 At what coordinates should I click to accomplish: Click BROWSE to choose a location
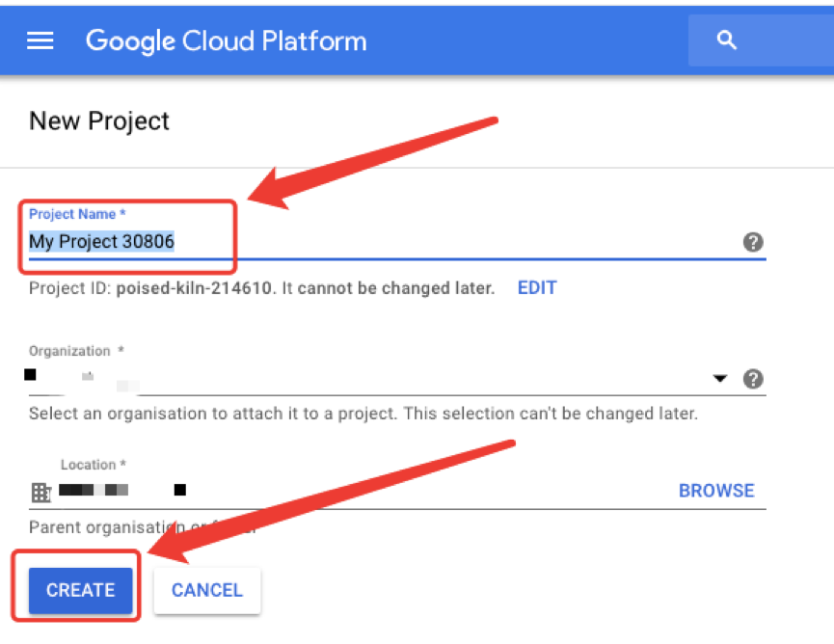pyautogui.click(x=716, y=491)
